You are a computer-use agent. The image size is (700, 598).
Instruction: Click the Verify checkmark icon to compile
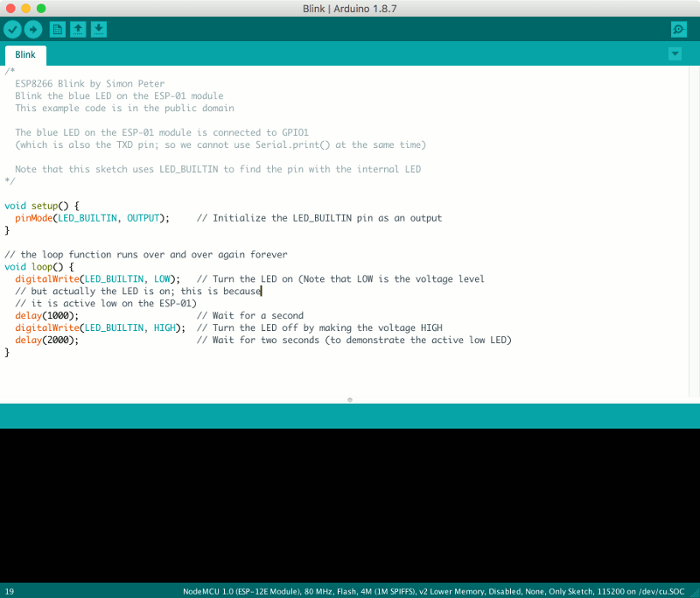click(x=12, y=29)
